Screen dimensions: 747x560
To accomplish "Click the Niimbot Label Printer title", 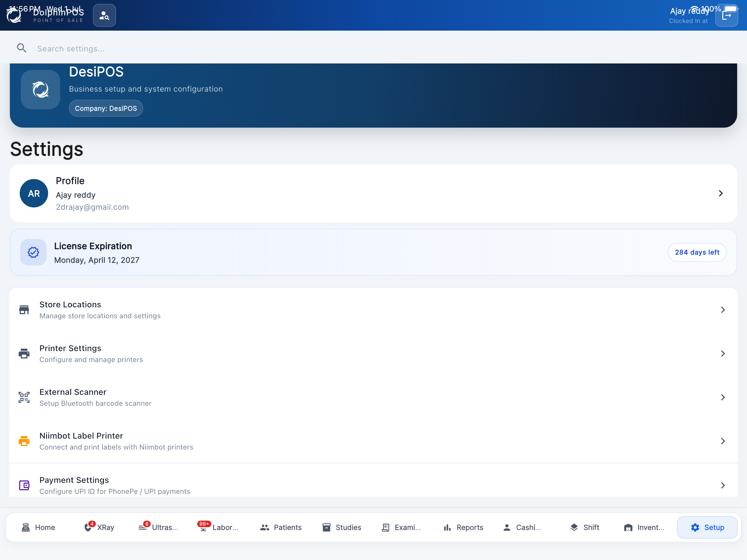I will coord(81,436).
